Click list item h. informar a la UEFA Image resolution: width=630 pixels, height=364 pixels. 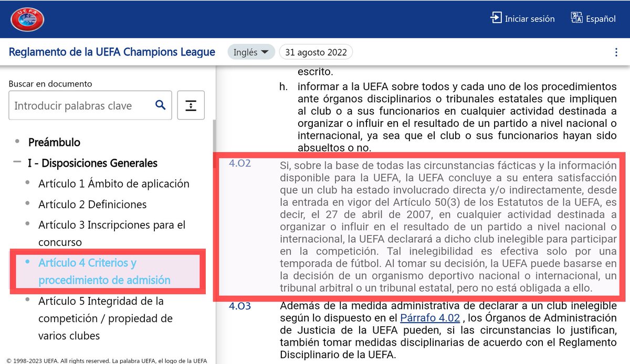448,117
